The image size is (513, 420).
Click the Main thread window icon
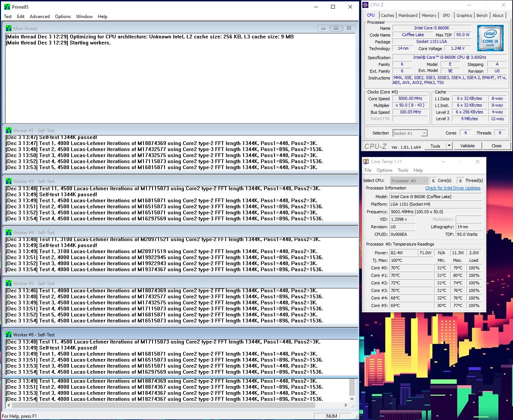pyautogui.click(x=9, y=28)
